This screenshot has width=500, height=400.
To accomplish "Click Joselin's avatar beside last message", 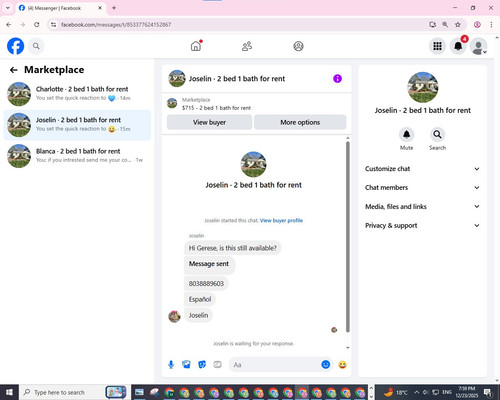I will (x=174, y=316).
